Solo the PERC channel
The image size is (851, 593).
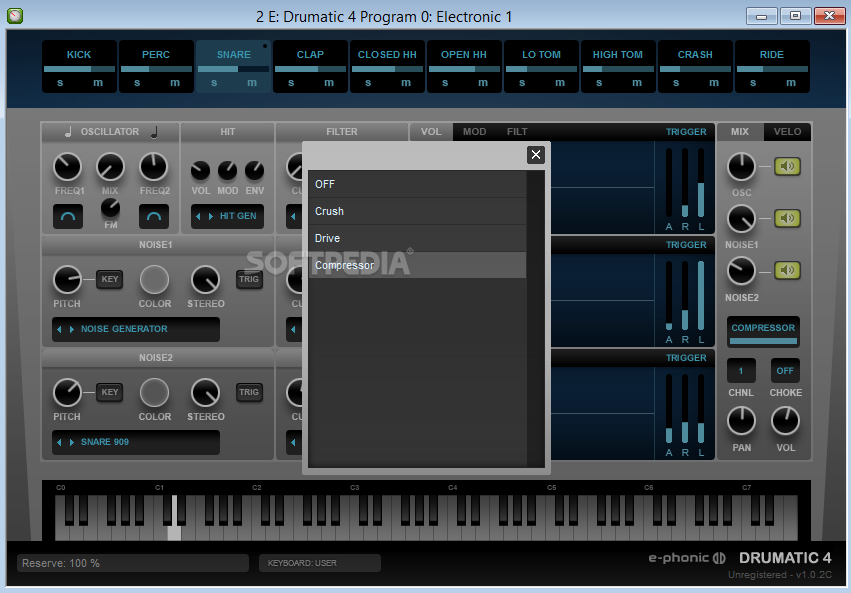[137, 82]
